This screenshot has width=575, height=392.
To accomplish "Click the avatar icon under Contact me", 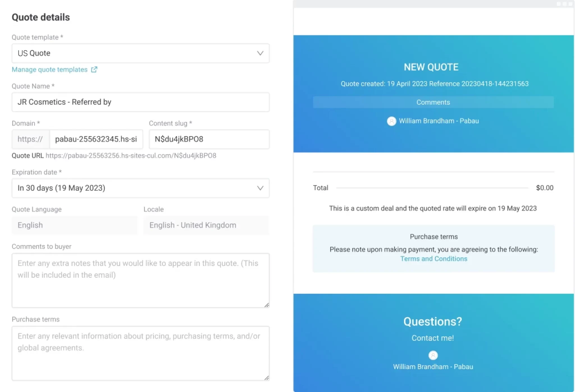I will point(433,355).
